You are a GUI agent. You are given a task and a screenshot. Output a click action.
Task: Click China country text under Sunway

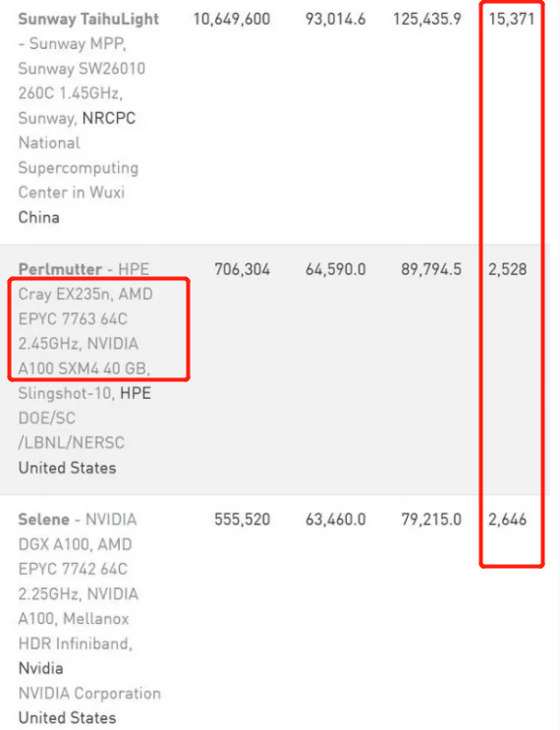tap(38, 217)
